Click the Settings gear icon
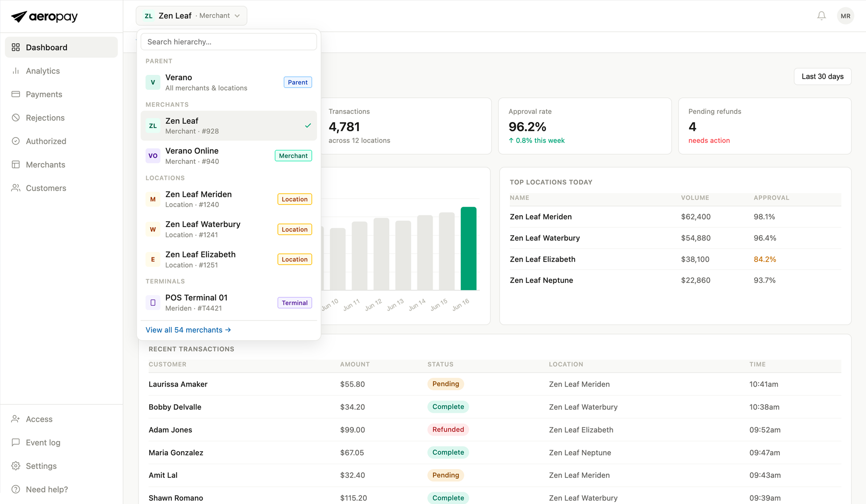 tap(16, 466)
